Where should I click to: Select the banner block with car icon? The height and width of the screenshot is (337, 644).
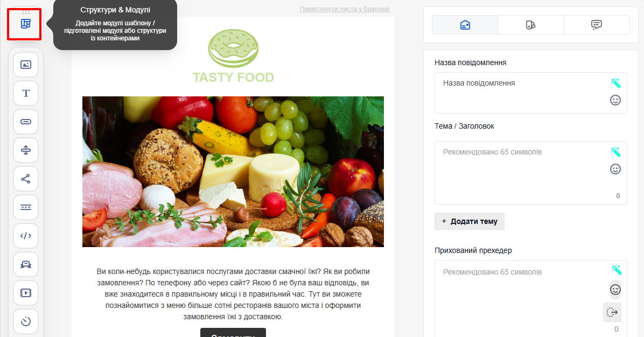click(26, 264)
